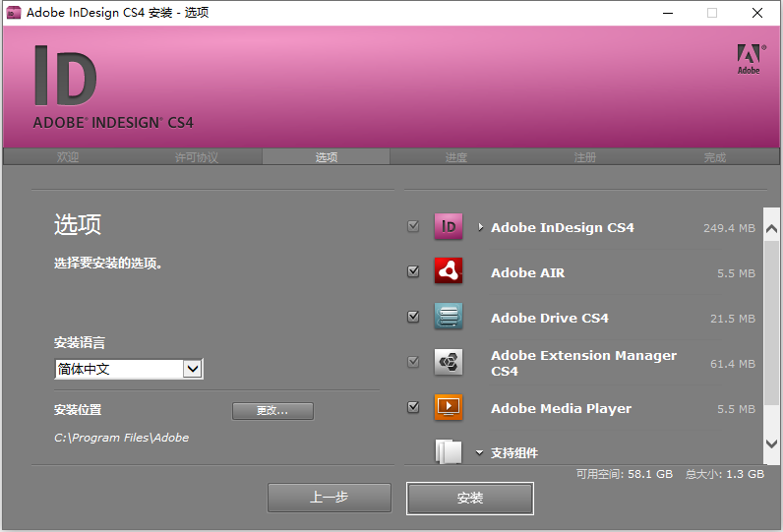783x532 pixels.
Task: Click the Adobe Drive CS4 label
Action: pos(549,318)
